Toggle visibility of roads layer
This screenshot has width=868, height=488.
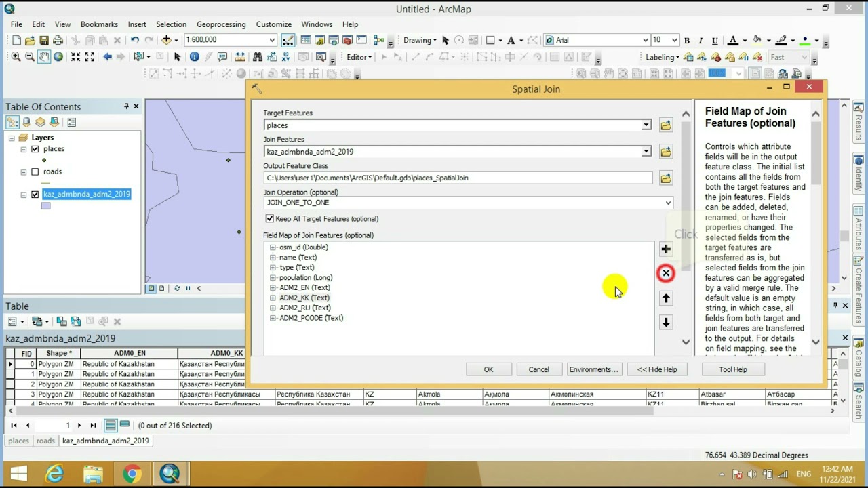[x=35, y=171]
